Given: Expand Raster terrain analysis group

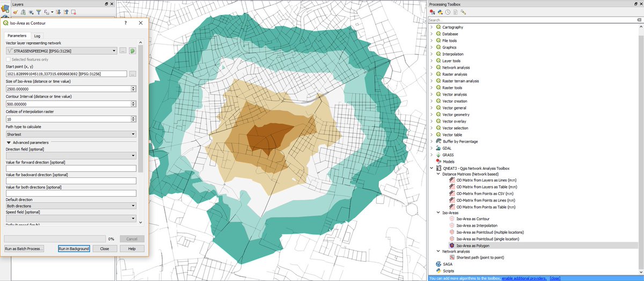Looking at the screenshot, I should pyautogui.click(x=431, y=81).
